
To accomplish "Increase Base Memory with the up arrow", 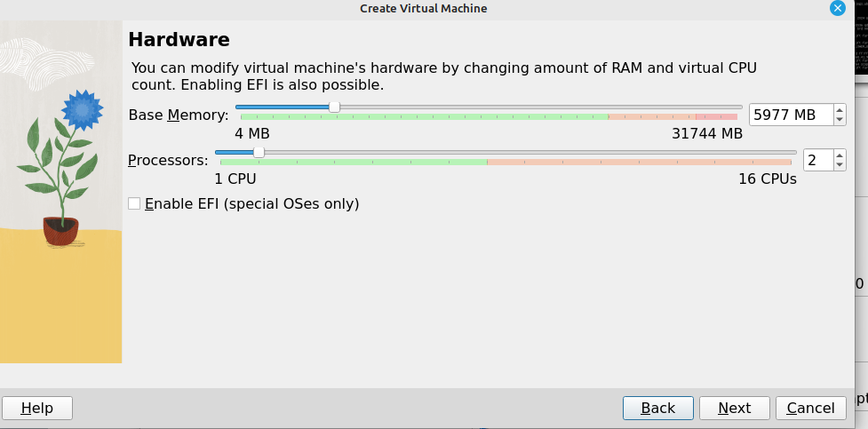I will point(840,110).
